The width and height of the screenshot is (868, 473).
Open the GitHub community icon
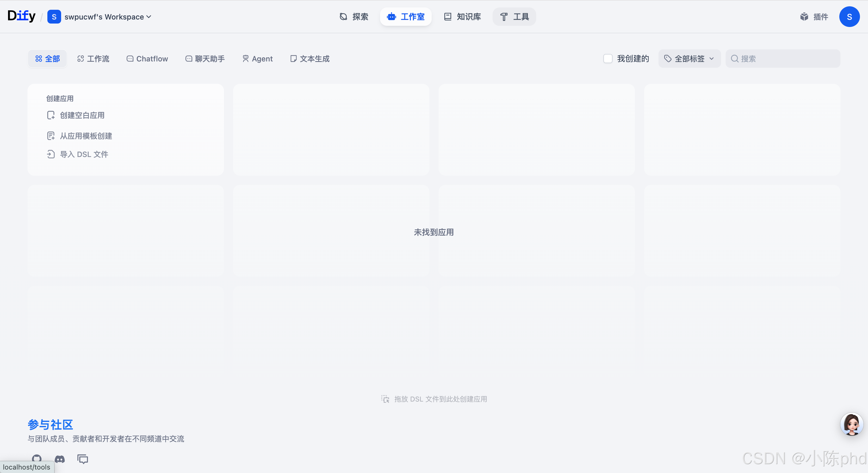[x=37, y=458]
